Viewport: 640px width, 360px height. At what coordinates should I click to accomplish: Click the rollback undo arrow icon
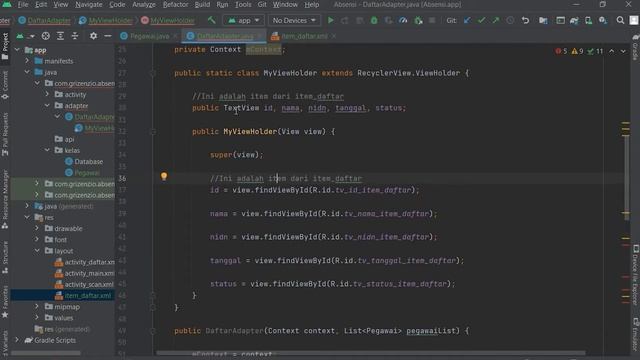[x=525, y=20]
